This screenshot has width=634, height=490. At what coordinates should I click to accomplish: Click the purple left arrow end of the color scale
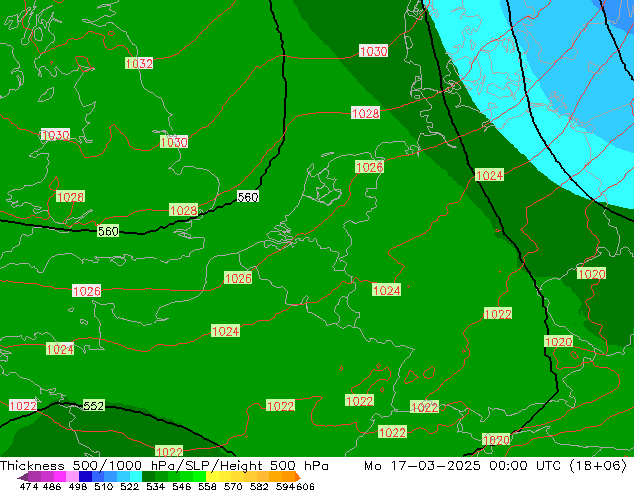[x=23, y=477]
